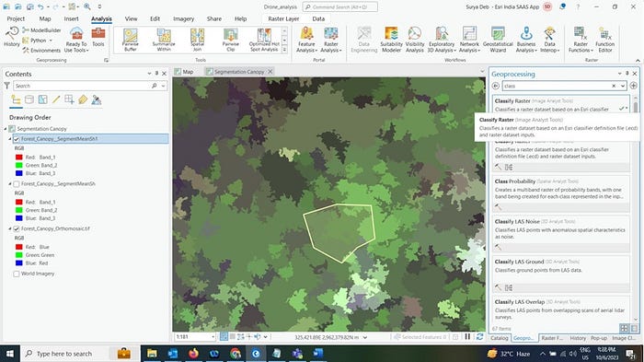
Task: Open the Pairwise Clip tool
Action: tap(230, 40)
